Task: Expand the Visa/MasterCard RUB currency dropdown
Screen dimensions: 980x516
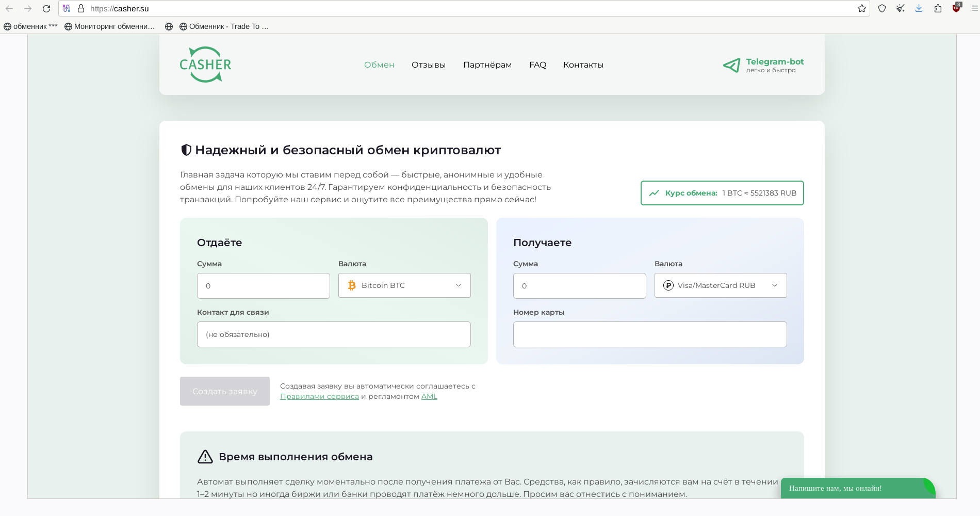Action: 721,285
